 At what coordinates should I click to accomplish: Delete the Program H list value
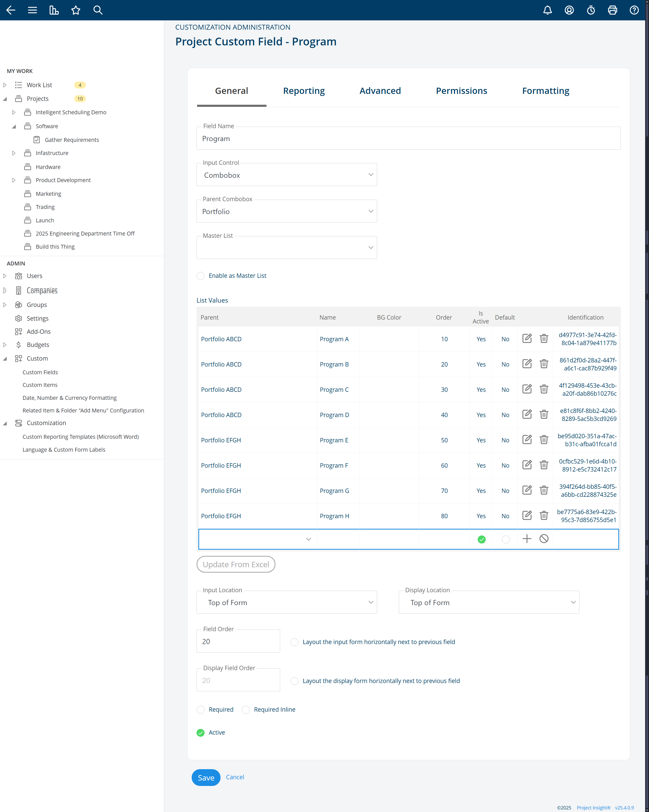click(x=543, y=516)
